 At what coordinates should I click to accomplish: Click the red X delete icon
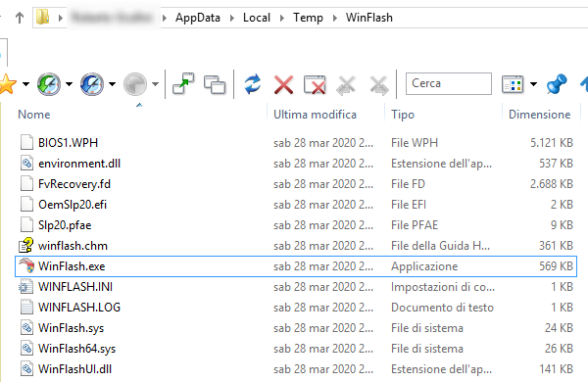coord(284,84)
